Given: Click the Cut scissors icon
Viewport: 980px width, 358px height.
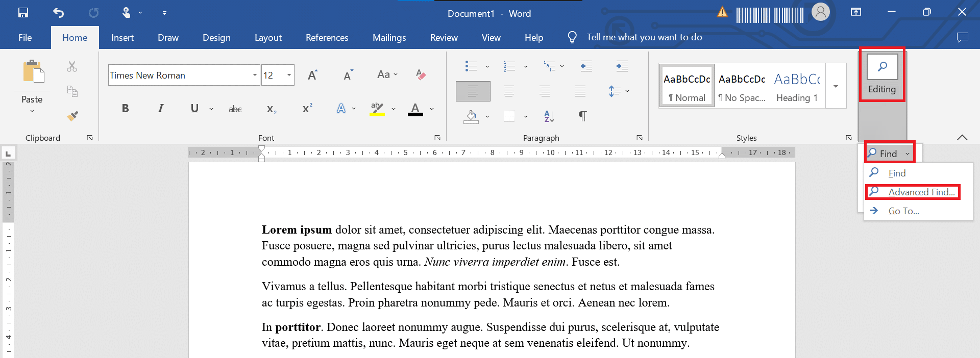Looking at the screenshot, I should click(72, 66).
